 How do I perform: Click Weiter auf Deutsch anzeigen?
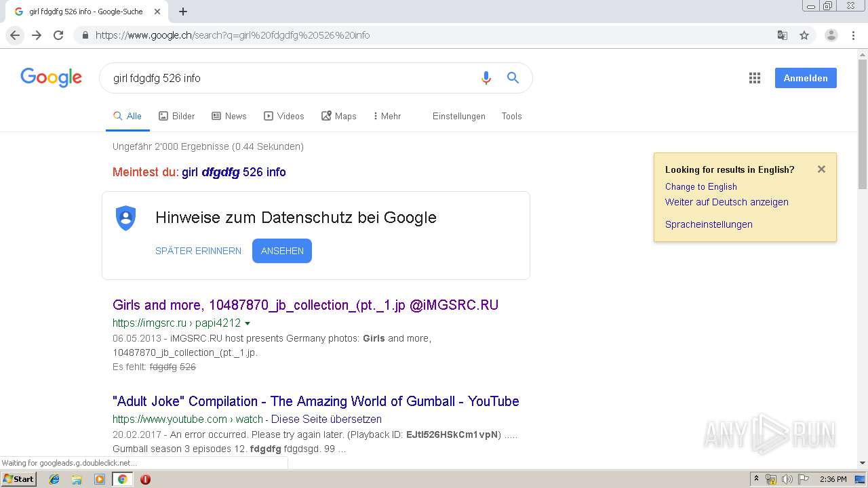726,202
